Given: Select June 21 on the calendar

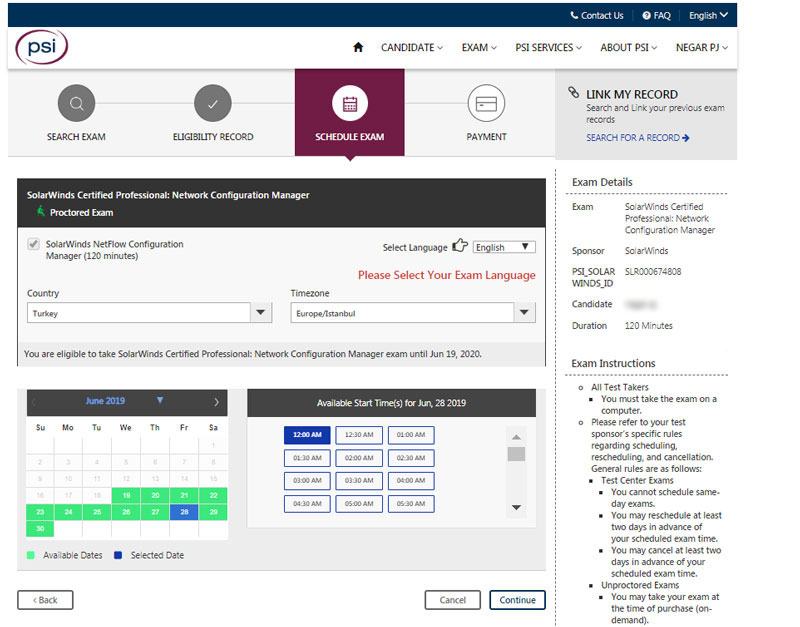Looking at the screenshot, I should click(184, 495).
